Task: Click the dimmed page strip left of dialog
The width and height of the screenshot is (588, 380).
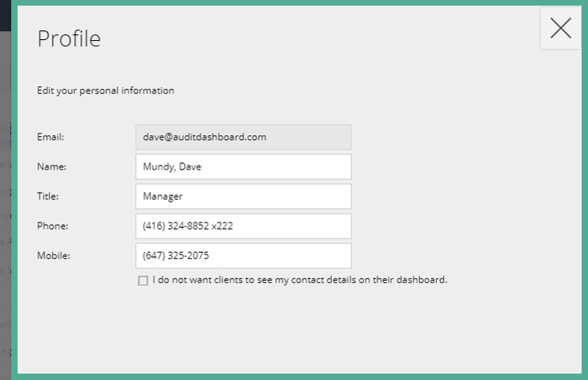Action: (x=9, y=200)
